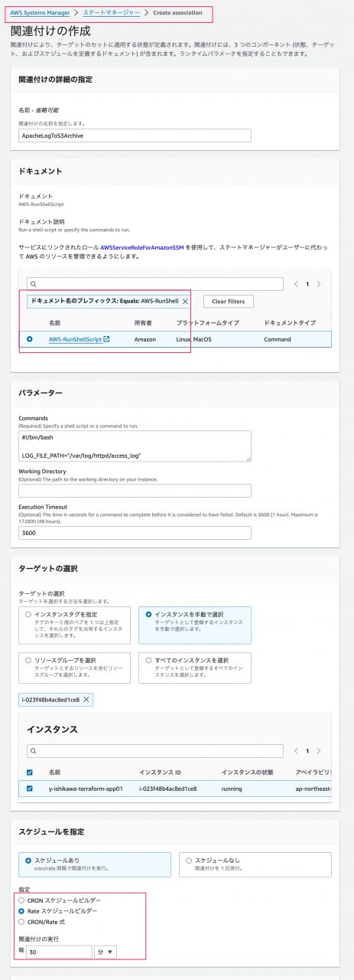The width and height of the screenshot is (354, 980).
Task: Select the スケジュールあり option
Action: point(95,864)
